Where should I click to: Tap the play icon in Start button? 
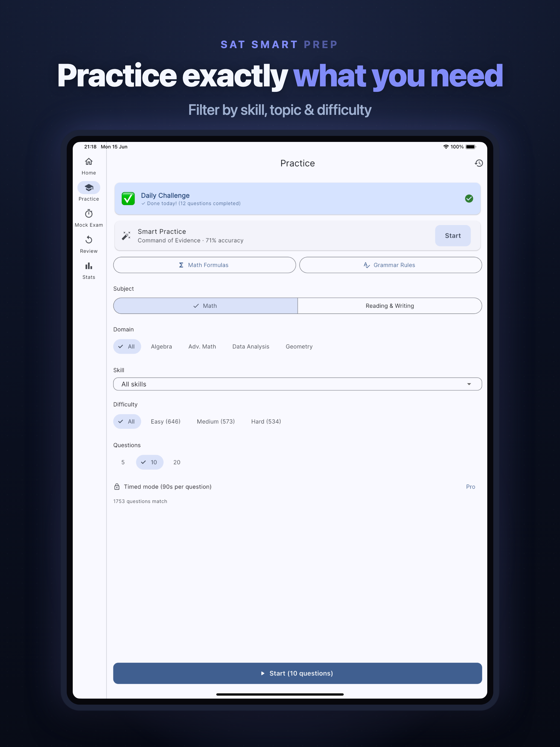pyautogui.click(x=263, y=673)
